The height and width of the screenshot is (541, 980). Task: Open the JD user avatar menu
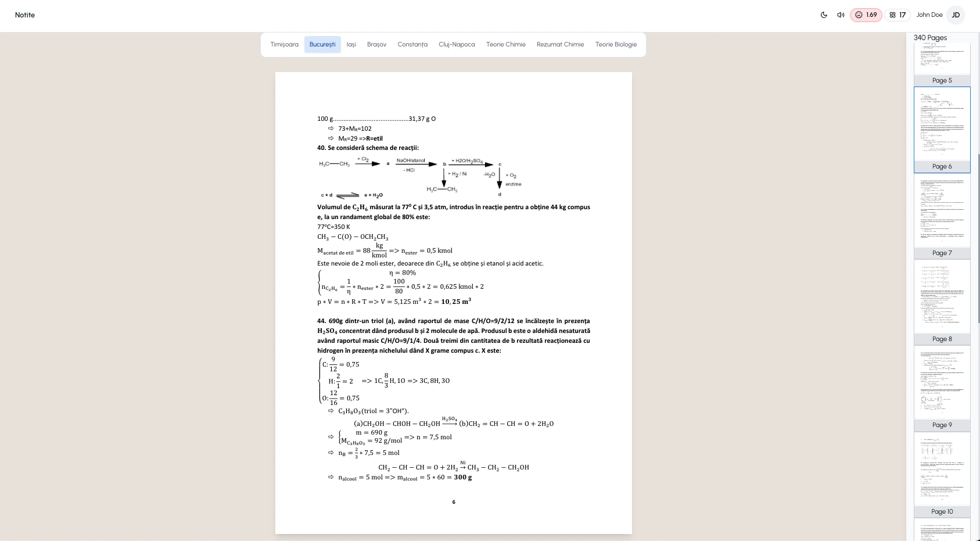(x=956, y=15)
